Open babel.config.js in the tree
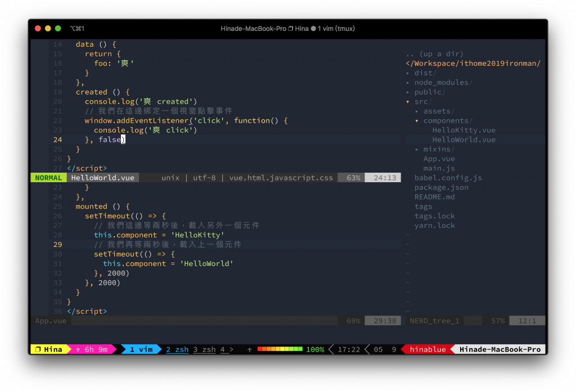 [448, 178]
